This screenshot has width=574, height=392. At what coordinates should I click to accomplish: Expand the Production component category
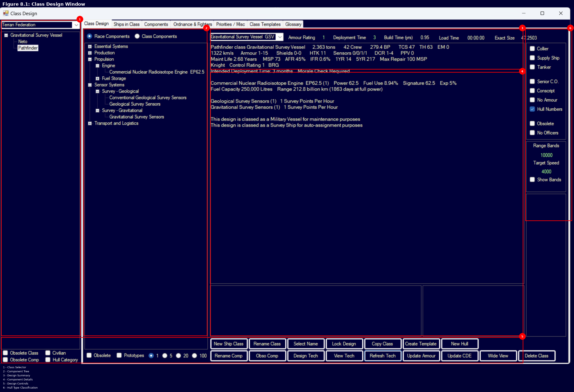(x=90, y=53)
